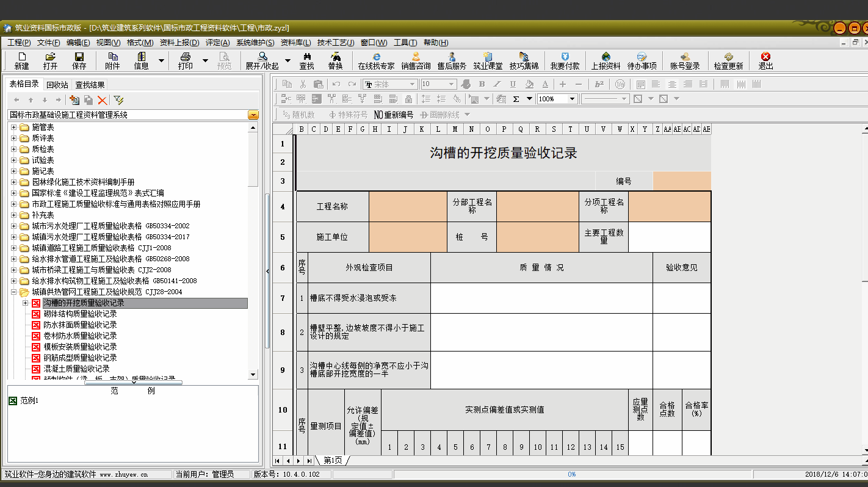The width and height of the screenshot is (868, 487).
Task: Toggle italic formatting (I)
Action: (x=497, y=84)
